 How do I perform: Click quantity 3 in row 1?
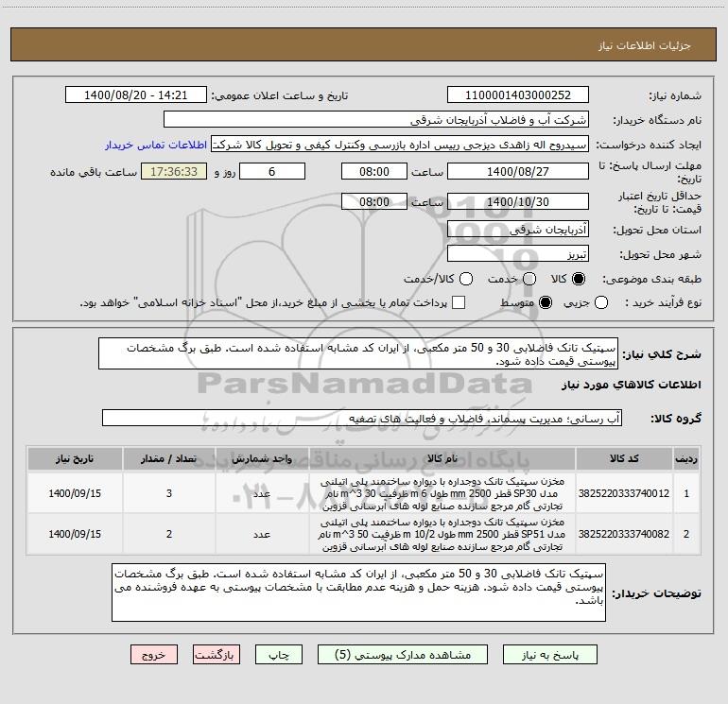click(169, 493)
